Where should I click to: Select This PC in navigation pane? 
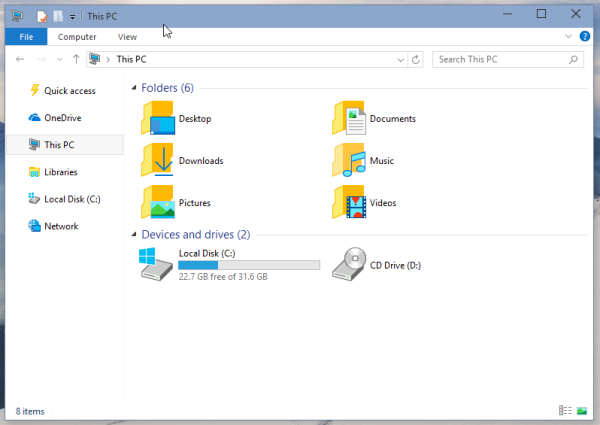coord(64,145)
